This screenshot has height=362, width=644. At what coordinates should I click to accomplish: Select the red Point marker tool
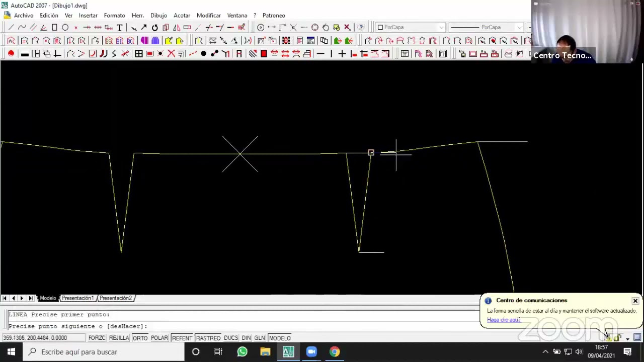click(x=76, y=27)
